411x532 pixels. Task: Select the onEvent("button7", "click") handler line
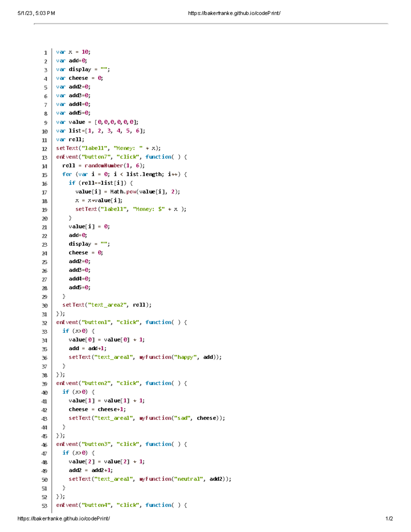[x=121, y=157]
